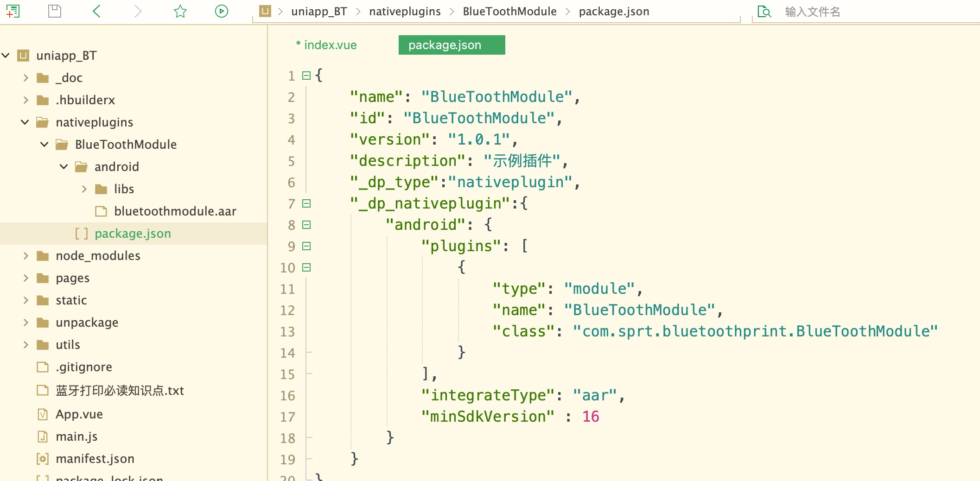Collapse the nativeplugins folder
The height and width of the screenshot is (481, 980).
pos(25,122)
